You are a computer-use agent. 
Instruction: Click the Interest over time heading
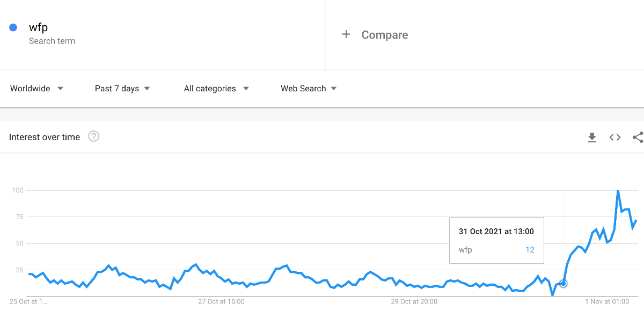click(x=45, y=137)
